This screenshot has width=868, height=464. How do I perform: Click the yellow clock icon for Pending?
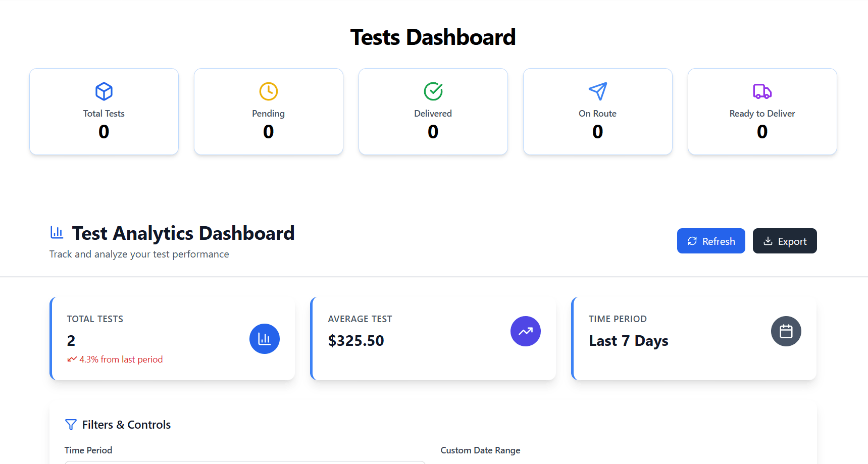coord(269,91)
